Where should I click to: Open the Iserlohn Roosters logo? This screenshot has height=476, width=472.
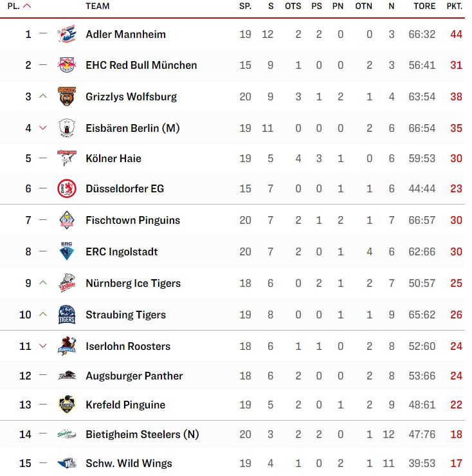click(67, 346)
